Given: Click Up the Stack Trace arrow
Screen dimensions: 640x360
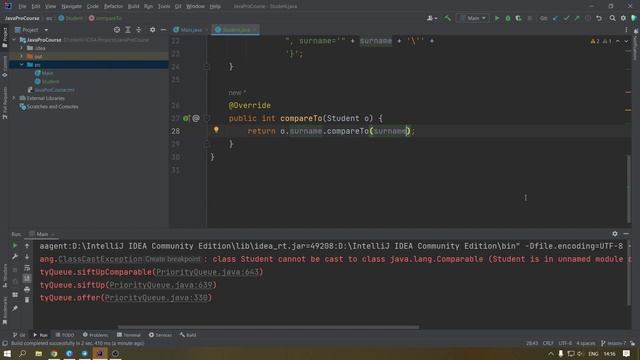Looking at the screenshot, I should point(27,246).
